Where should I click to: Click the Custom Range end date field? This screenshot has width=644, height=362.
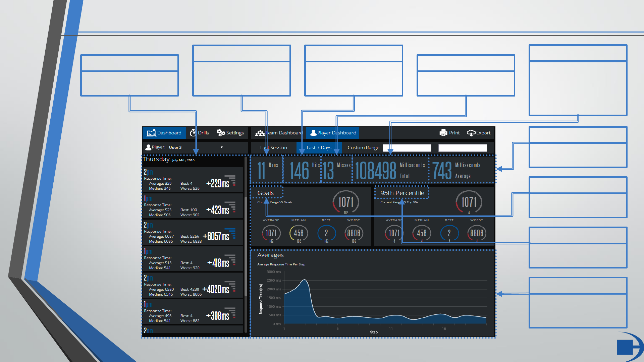point(462,148)
